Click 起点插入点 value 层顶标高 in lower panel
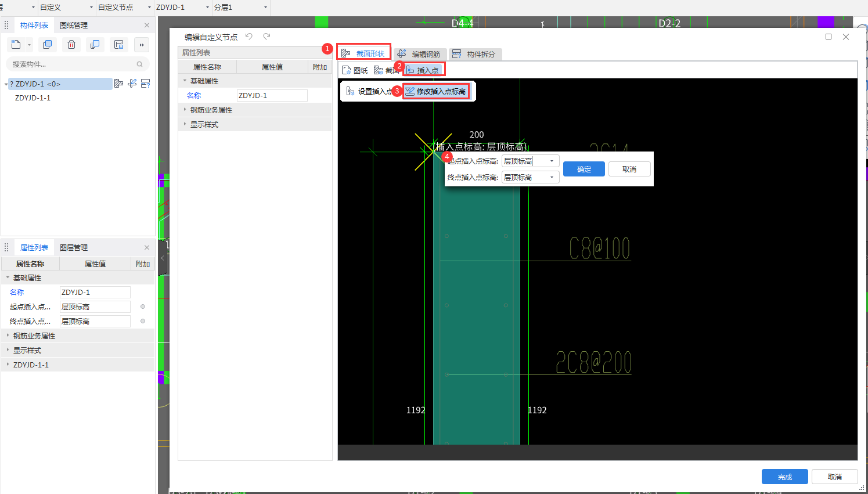 coord(95,307)
